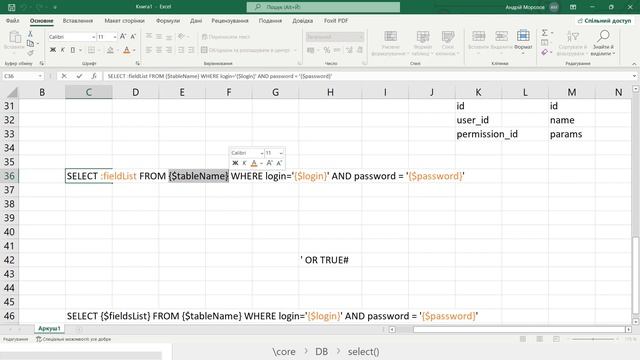Click the Insert cells icon

click(x=478, y=41)
